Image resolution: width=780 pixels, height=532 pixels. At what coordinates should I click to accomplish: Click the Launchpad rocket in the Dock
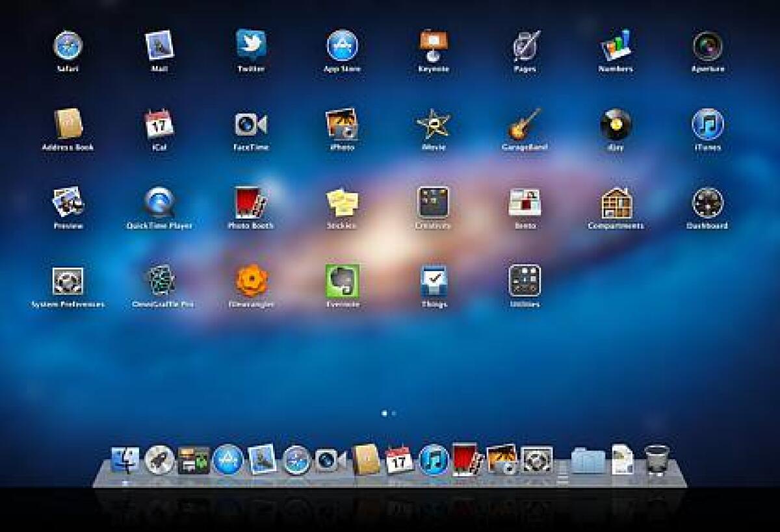(159, 460)
